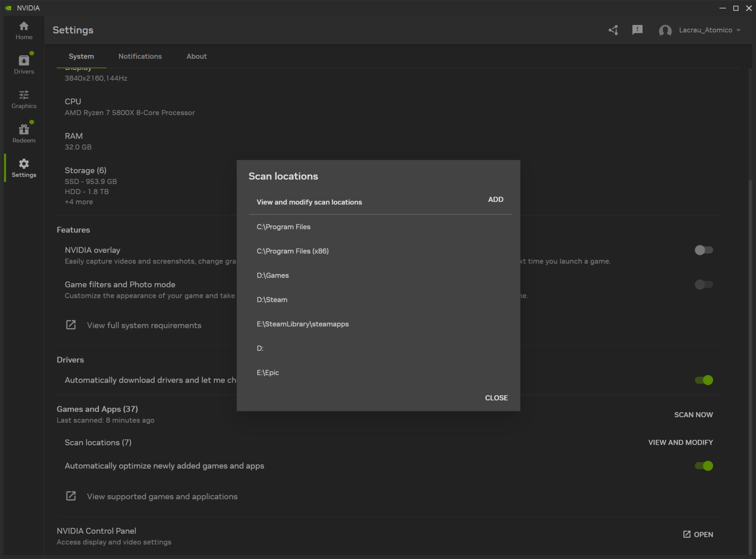This screenshot has height=559, width=756.
Task: Minimize the NVIDIA window
Action: [x=722, y=8]
